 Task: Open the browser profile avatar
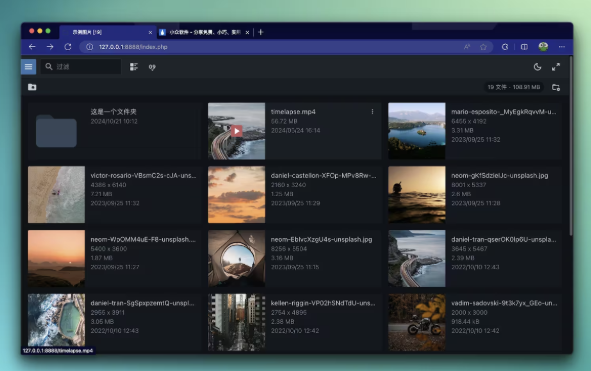point(543,47)
